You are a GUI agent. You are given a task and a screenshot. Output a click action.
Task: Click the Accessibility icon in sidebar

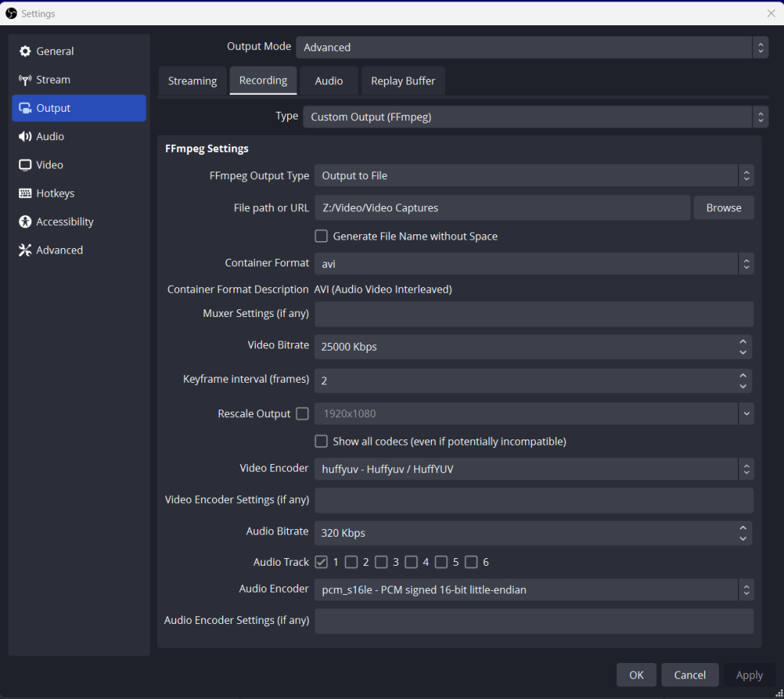tap(25, 222)
